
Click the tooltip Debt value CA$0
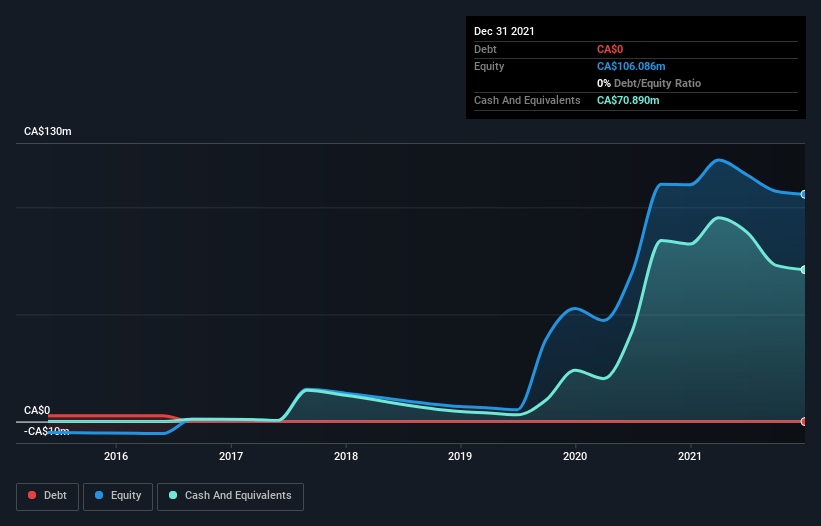(x=610, y=49)
